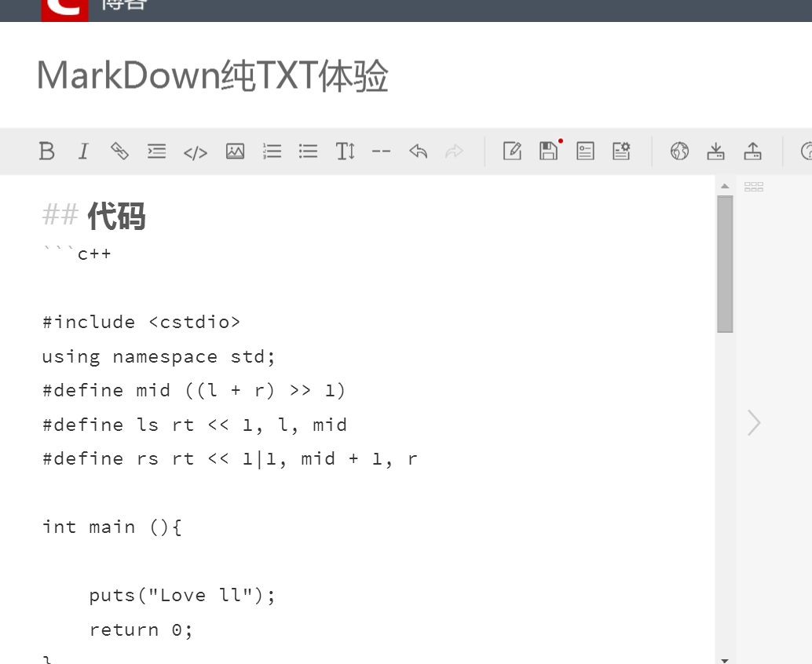The width and height of the screenshot is (812, 664).
Task: Expand the right side preview panel
Action: click(x=753, y=422)
